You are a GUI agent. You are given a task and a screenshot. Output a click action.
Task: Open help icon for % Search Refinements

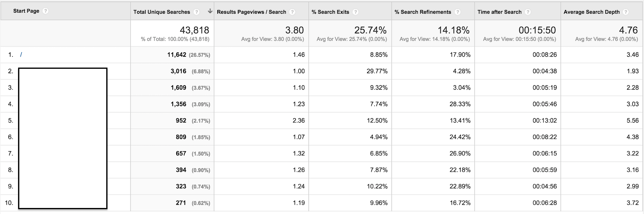coord(458,12)
